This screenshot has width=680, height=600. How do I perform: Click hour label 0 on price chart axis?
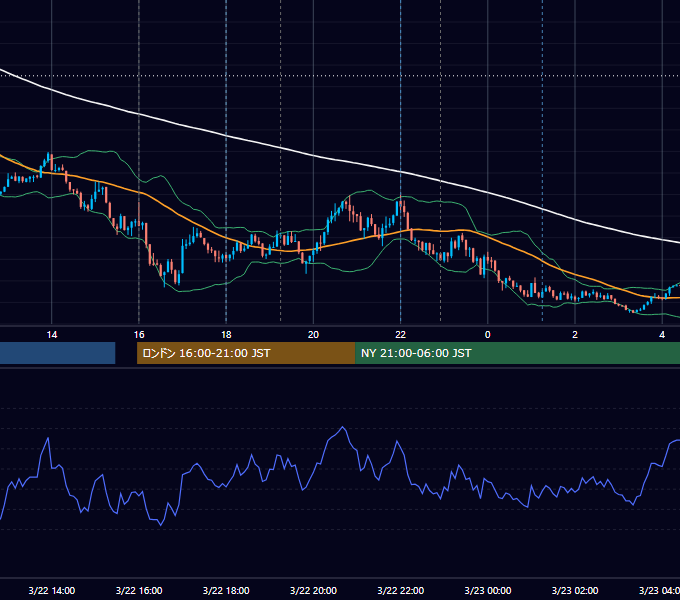tap(487, 335)
